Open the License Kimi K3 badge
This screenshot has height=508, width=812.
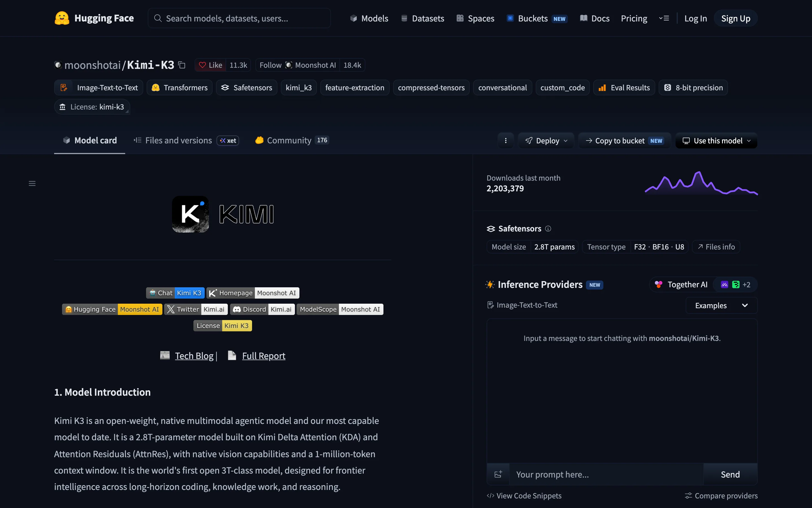[x=222, y=326]
